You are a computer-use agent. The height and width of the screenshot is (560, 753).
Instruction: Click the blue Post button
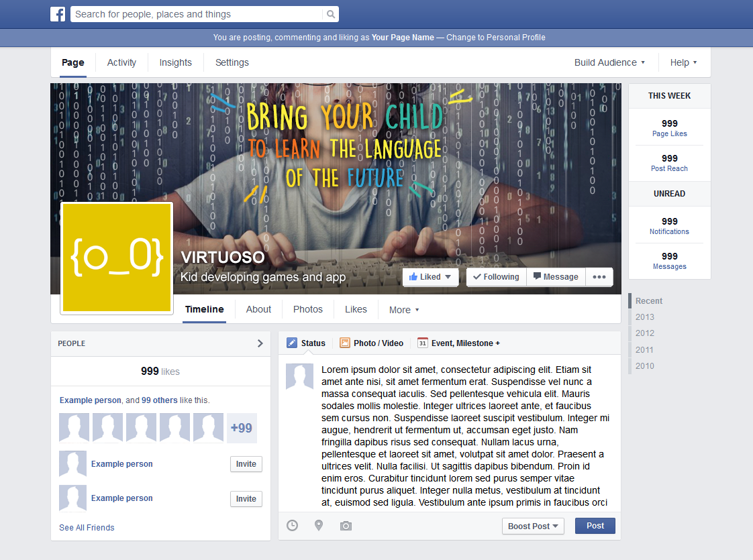[x=595, y=525]
